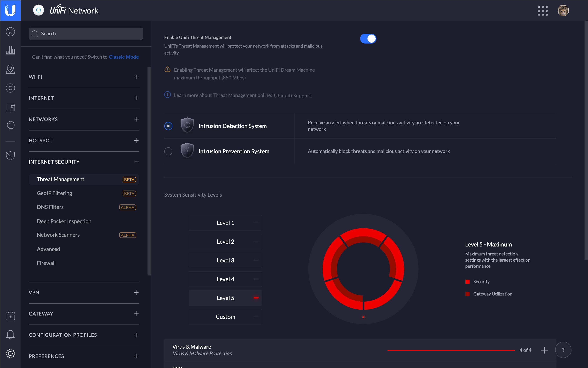Click the main page scrollbar

point(586,140)
